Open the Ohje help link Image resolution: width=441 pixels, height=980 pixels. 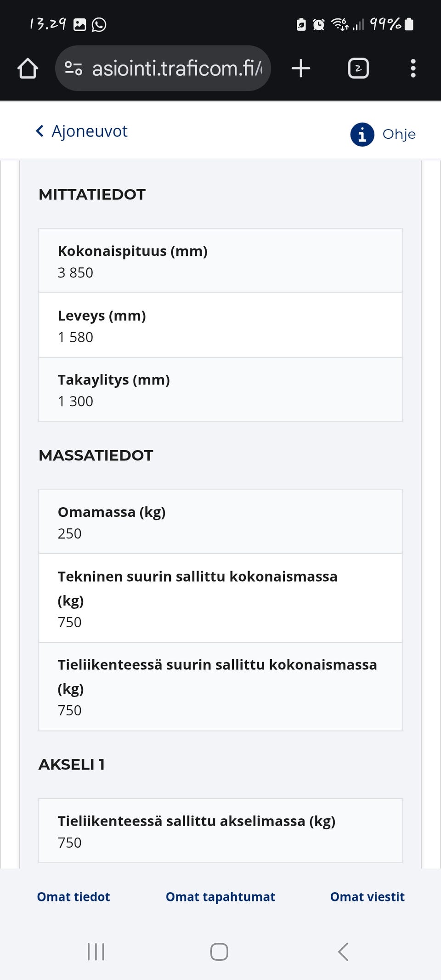tap(399, 134)
